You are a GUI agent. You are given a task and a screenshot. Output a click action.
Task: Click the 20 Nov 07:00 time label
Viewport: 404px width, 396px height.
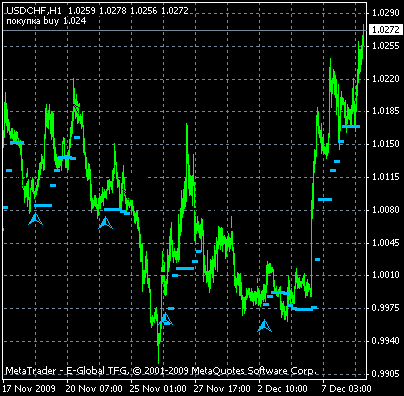[x=94, y=389]
